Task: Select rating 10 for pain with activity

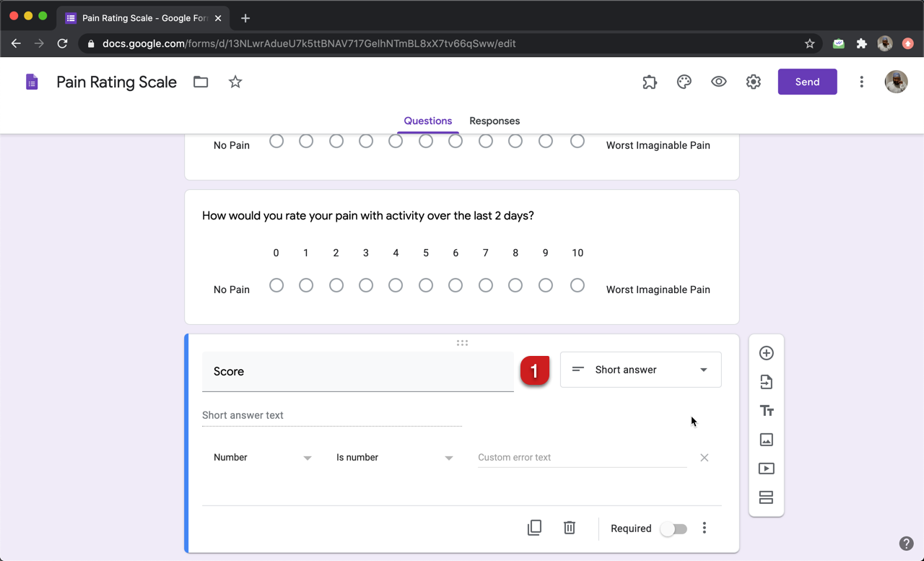Action: [x=577, y=286]
